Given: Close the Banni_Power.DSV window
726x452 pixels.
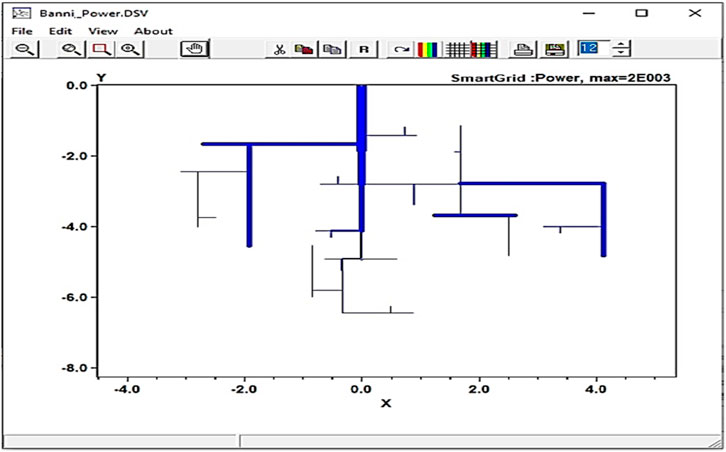Looking at the screenshot, I should pos(695,13).
